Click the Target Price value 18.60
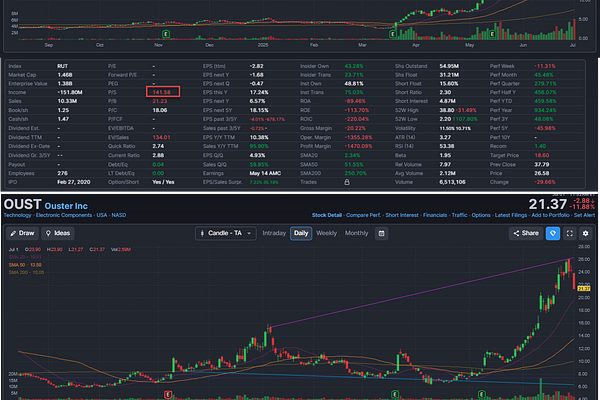Viewport: 600px width, 400px height. point(542,155)
